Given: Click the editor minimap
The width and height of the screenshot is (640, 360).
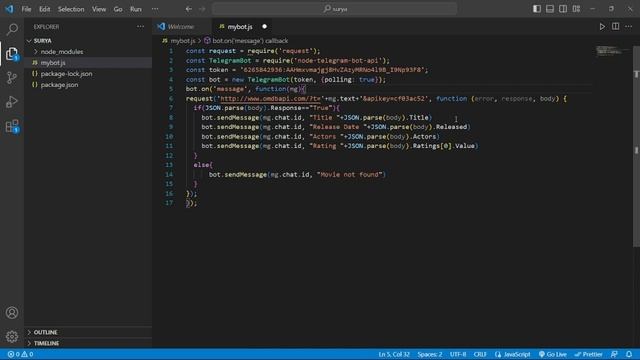Looking at the screenshot, I should (x=612, y=51).
